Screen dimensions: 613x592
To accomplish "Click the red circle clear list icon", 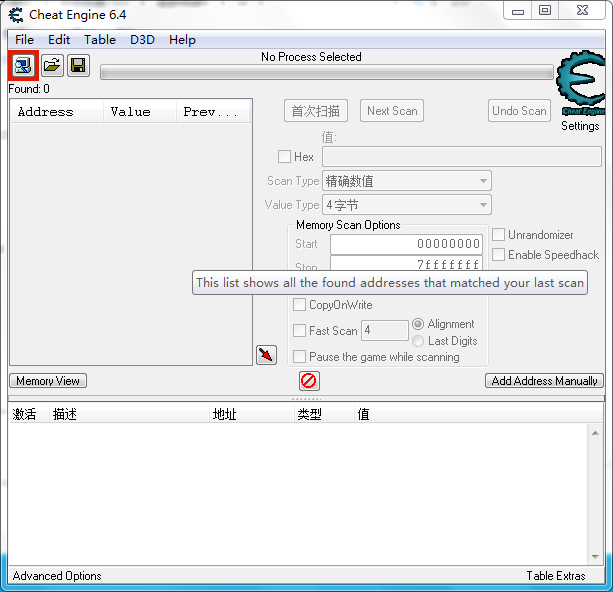I will coord(309,381).
